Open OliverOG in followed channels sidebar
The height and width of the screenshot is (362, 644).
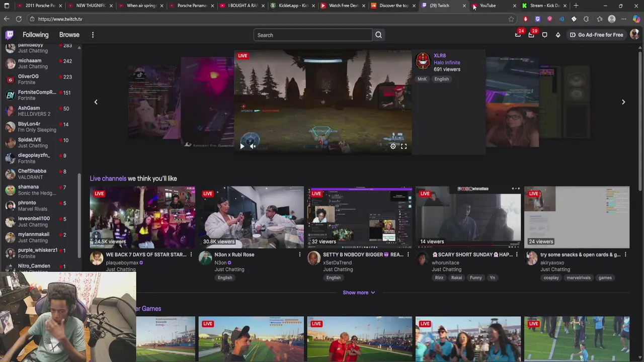coord(40,79)
